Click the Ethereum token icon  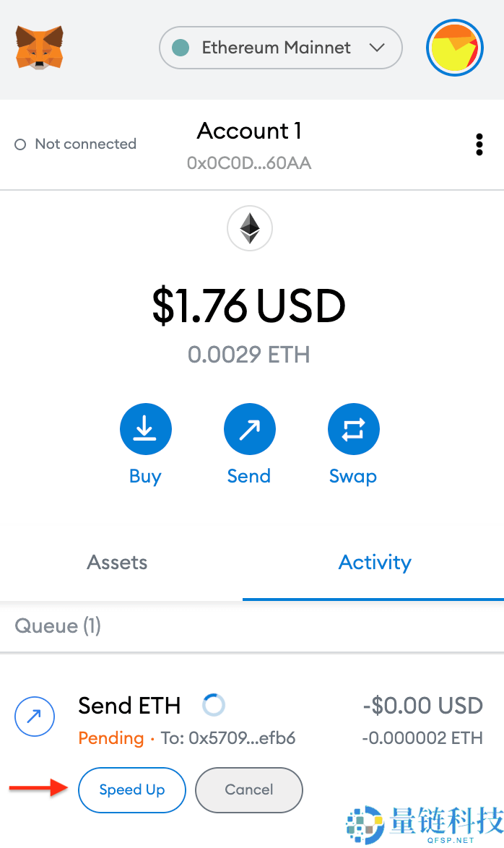250,229
